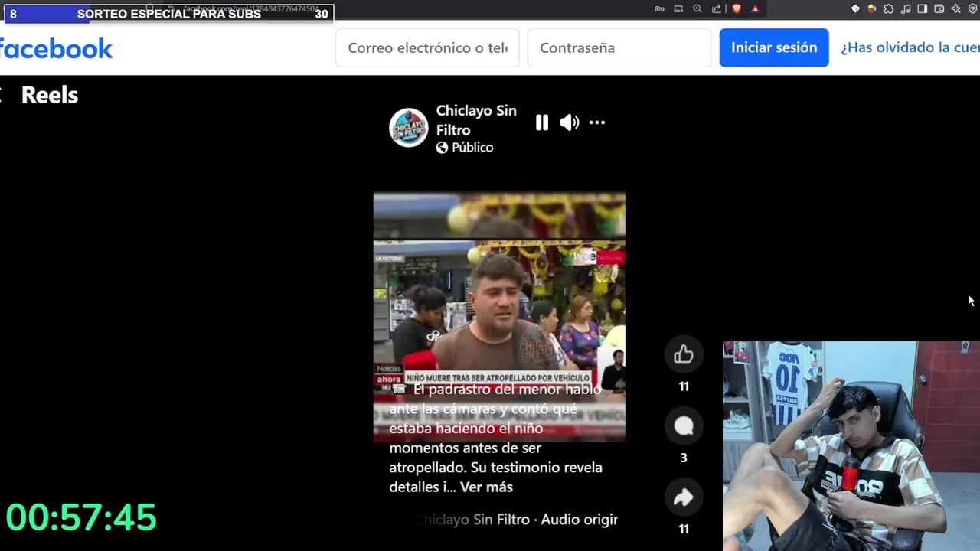
Task: Open the Extensions puzzle piece icon
Action: coord(888,9)
